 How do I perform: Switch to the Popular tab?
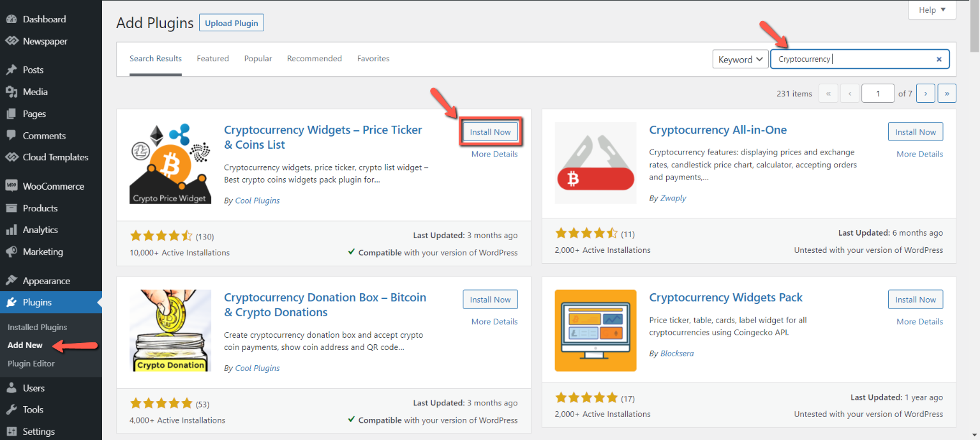tap(258, 58)
